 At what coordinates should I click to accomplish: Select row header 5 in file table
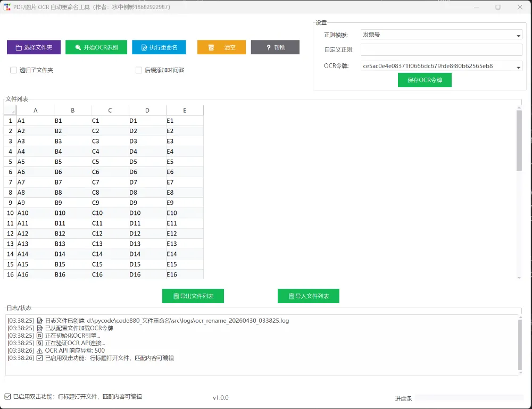click(10, 162)
